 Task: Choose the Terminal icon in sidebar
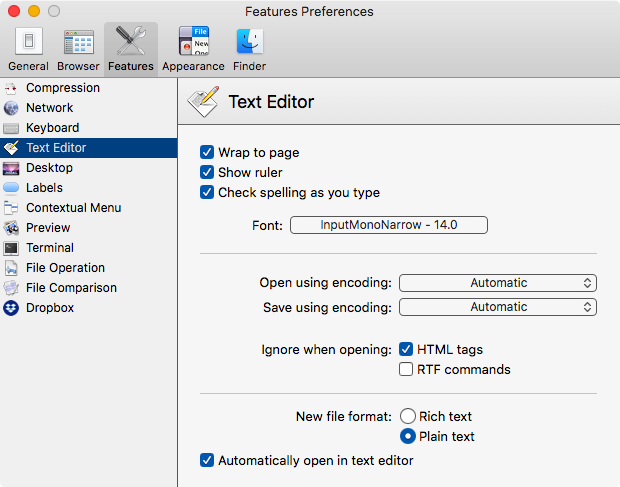pyautogui.click(x=11, y=248)
